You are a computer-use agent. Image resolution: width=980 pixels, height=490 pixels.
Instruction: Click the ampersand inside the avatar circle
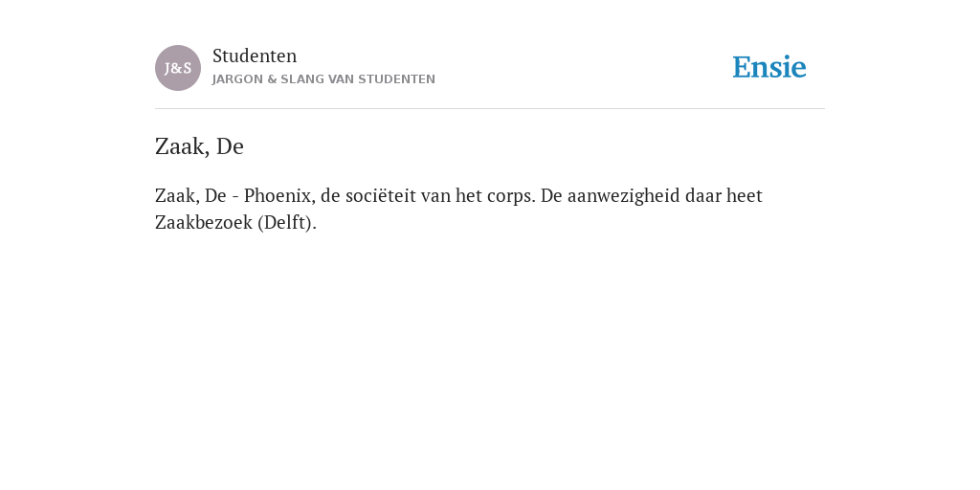177,69
